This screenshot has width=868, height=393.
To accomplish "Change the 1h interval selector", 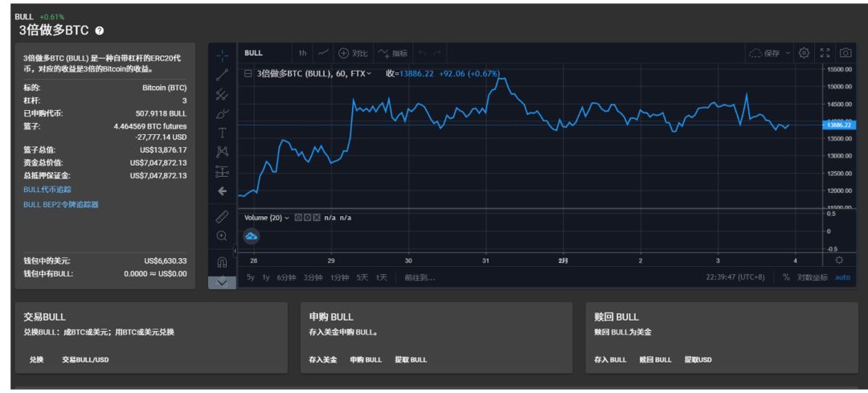I will coord(302,53).
